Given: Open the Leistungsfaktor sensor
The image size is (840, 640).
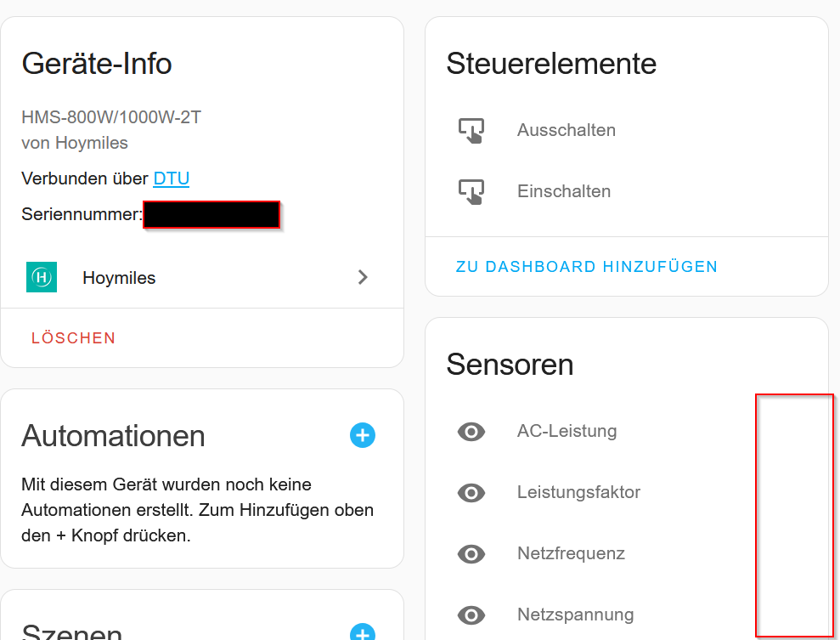Looking at the screenshot, I should [x=578, y=492].
